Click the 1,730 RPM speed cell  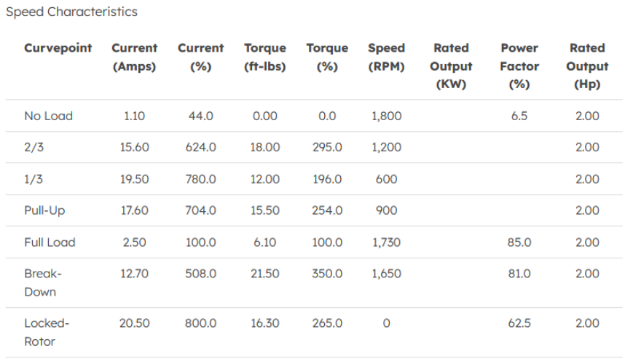(x=386, y=242)
